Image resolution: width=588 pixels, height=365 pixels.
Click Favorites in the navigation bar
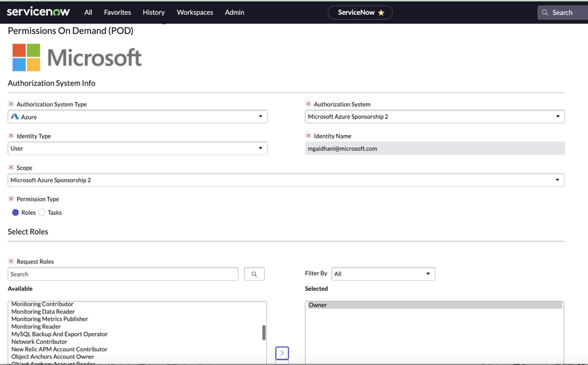point(117,12)
